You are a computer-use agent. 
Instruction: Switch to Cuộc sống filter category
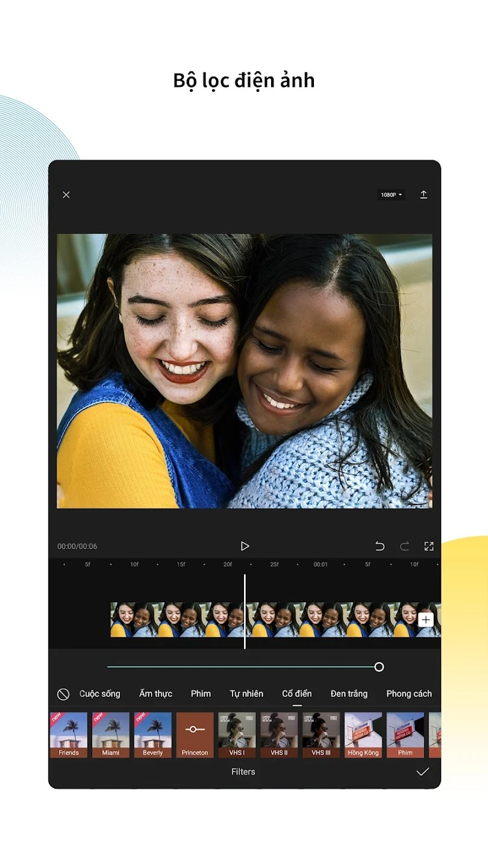pos(100,694)
